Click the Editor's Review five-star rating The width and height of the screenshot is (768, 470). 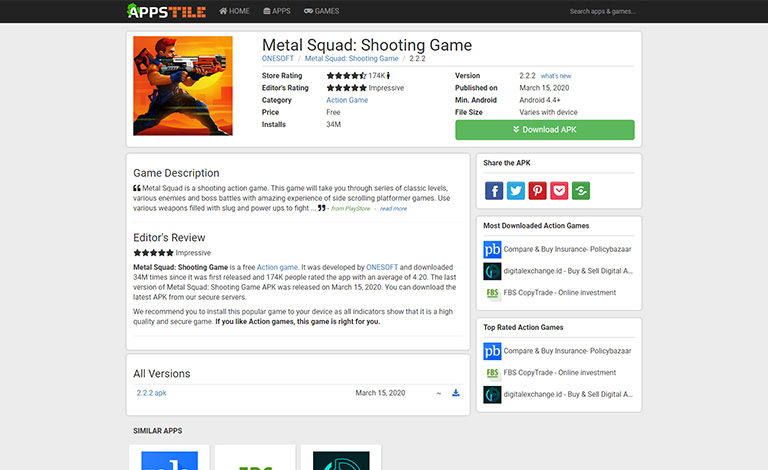coord(153,253)
